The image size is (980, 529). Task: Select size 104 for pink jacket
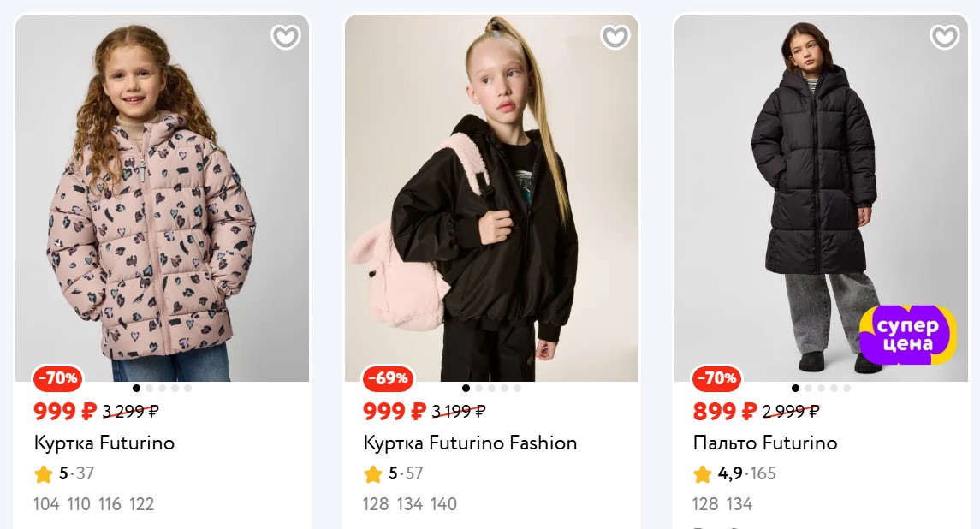46,504
